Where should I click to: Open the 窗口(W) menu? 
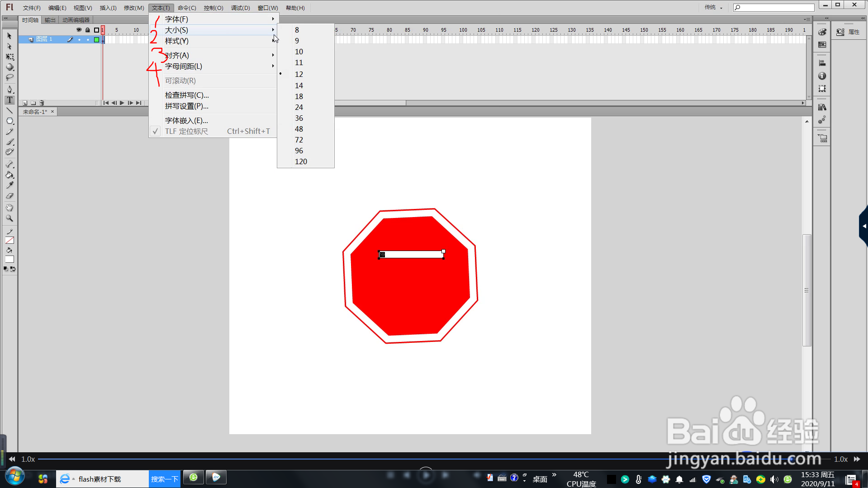tap(267, 7)
